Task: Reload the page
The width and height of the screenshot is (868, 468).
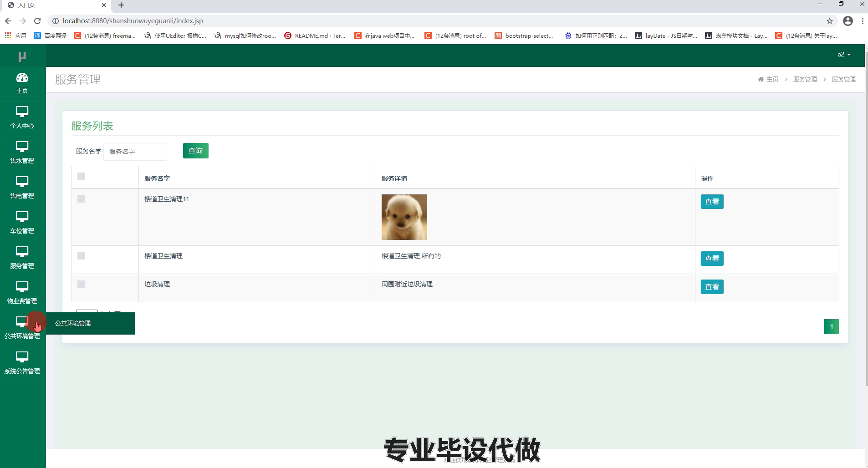Action: click(x=37, y=21)
